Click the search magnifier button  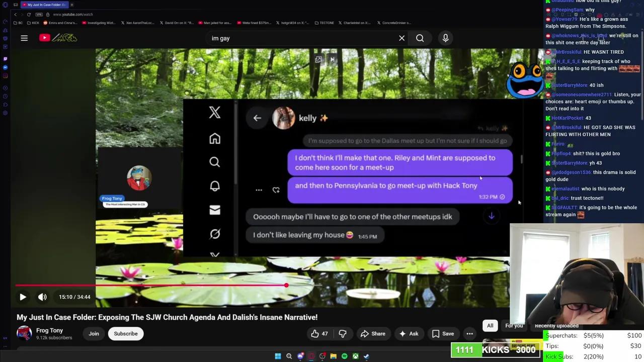click(x=420, y=38)
